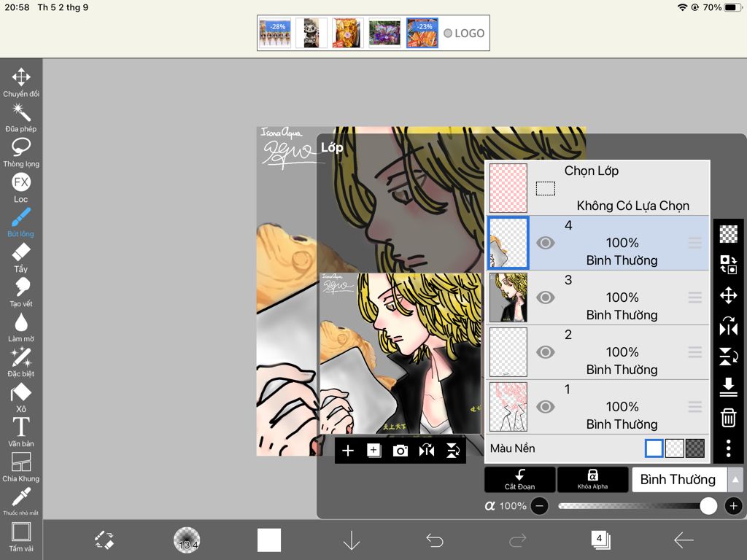Select the Thuốc nhỏ mắt eyedropper tool
Screen dimensions: 747x560
[x=21, y=501]
